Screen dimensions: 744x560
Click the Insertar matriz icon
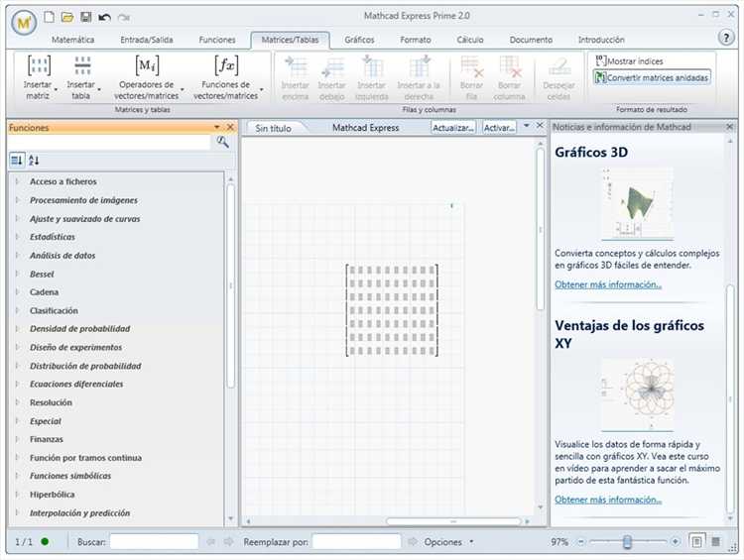39,65
